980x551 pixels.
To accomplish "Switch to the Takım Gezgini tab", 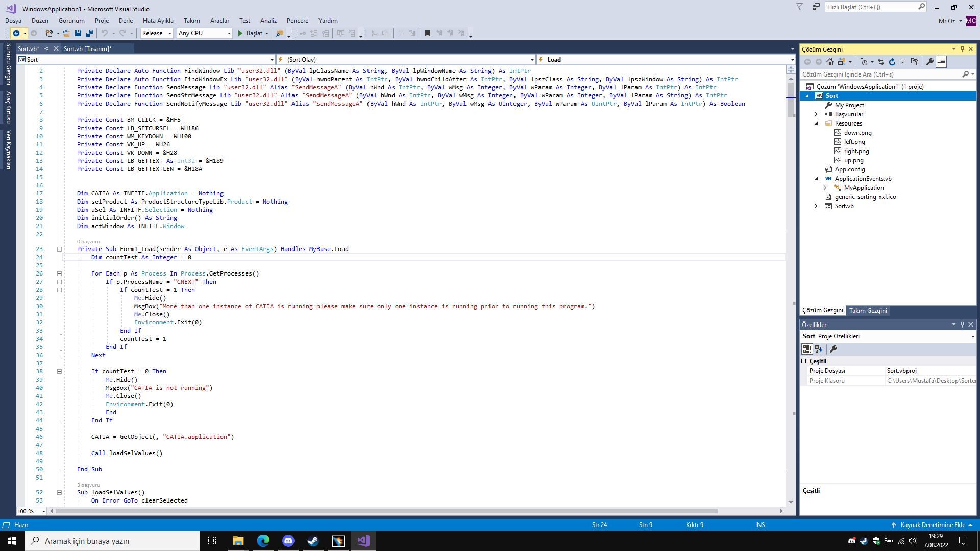I will [x=868, y=311].
